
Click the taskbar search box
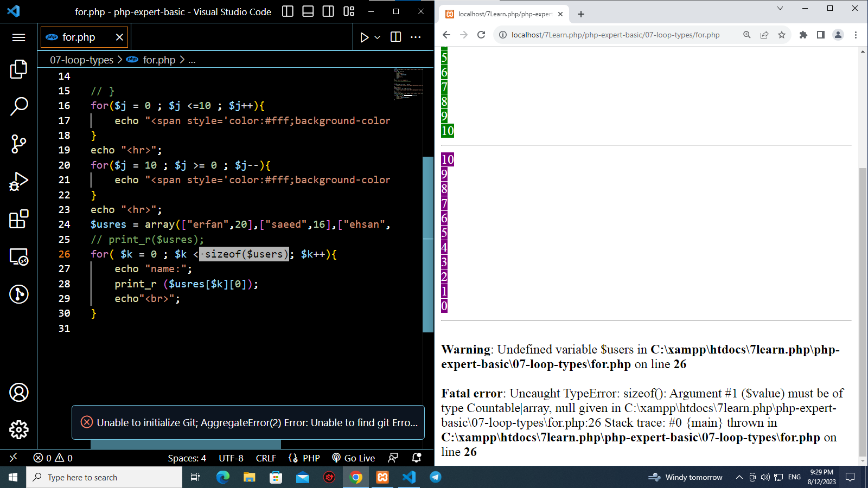(104, 477)
